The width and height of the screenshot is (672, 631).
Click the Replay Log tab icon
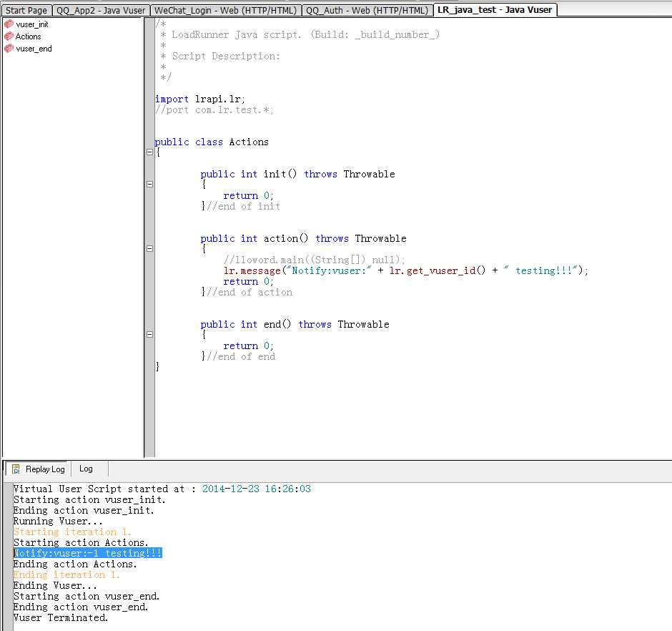point(16,469)
